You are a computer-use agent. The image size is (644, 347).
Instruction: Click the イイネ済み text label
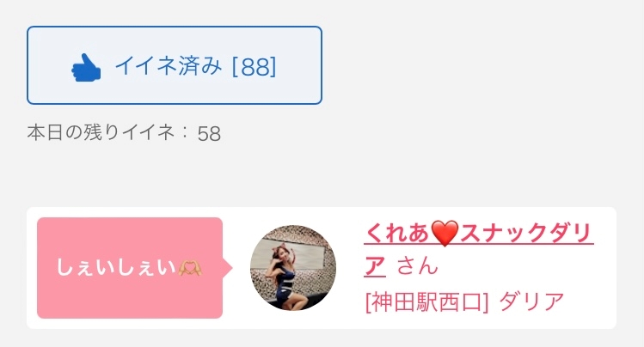click(169, 66)
